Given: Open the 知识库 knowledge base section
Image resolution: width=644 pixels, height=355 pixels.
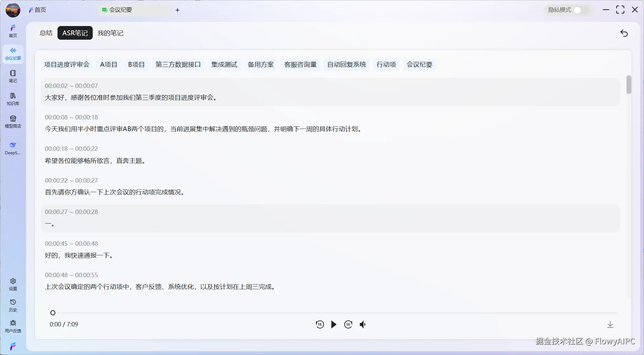Looking at the screenshot, I should (x=13, y=98).
